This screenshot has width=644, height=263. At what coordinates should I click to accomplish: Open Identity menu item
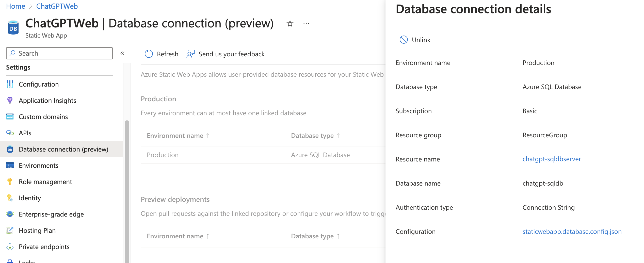point(61,198)
